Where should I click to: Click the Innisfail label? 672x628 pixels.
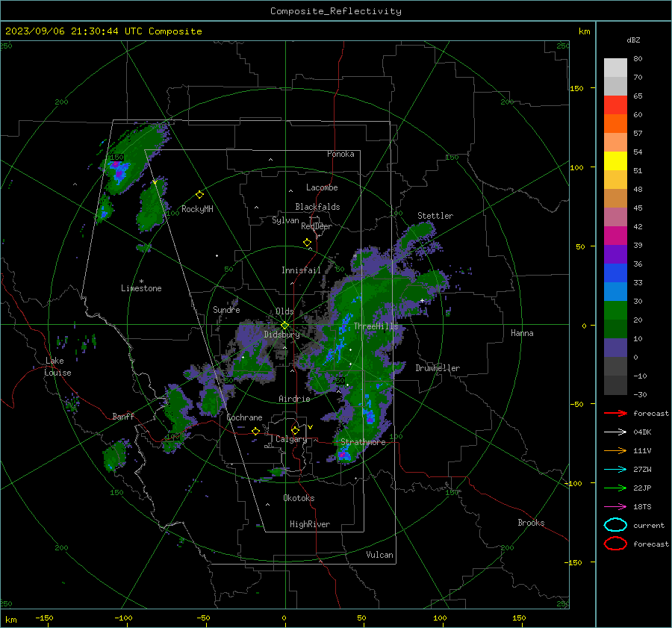tap(301, 270)
